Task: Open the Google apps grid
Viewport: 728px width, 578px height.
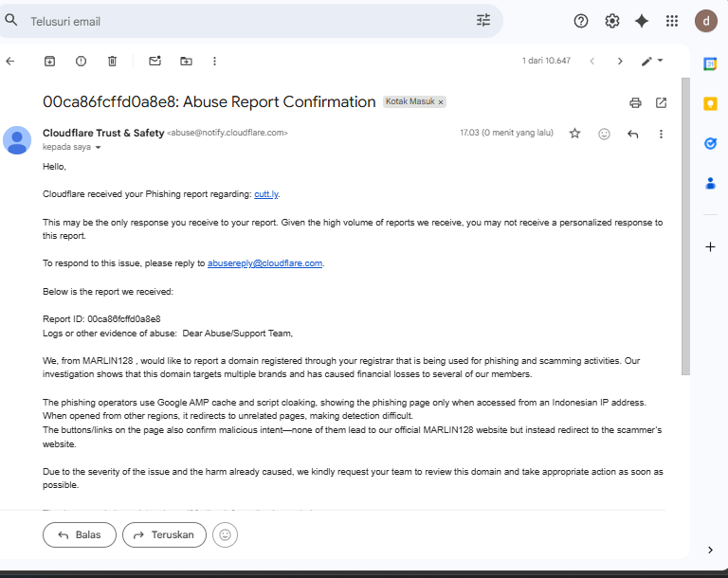Action: click(672, 21)
